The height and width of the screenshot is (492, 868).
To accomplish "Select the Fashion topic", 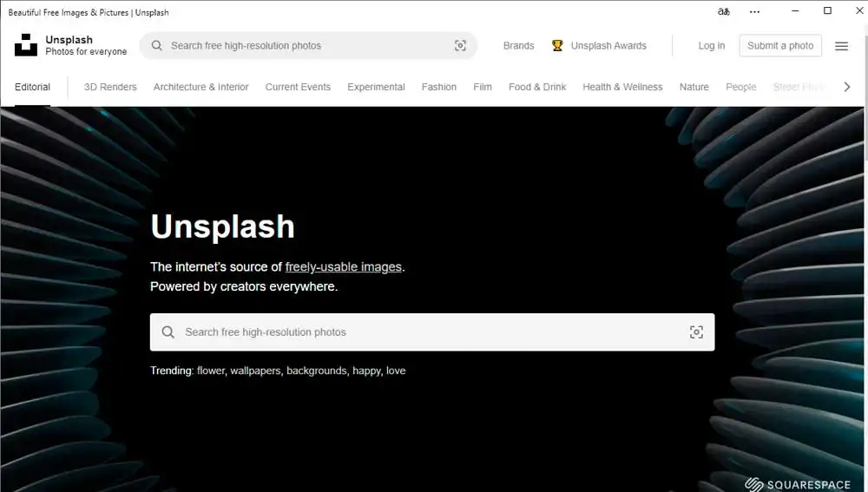I will tap(439, 87).
